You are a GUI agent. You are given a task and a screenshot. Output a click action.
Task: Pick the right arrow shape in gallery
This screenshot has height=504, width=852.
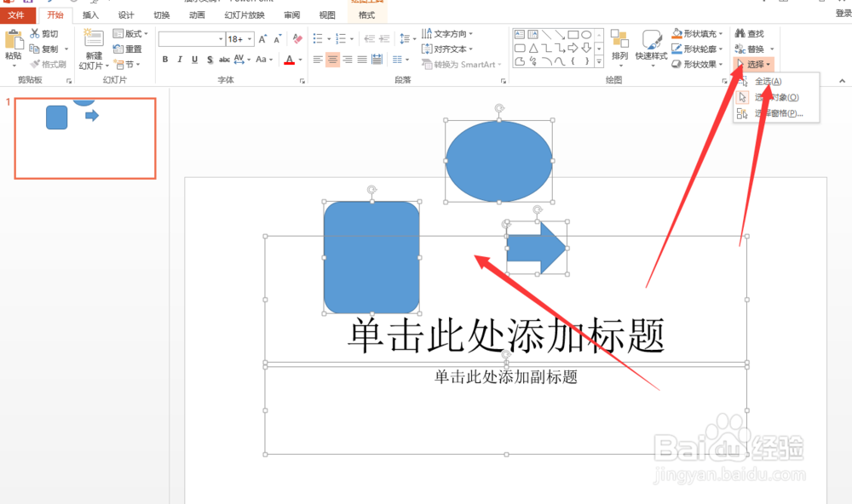click(573, 49)
